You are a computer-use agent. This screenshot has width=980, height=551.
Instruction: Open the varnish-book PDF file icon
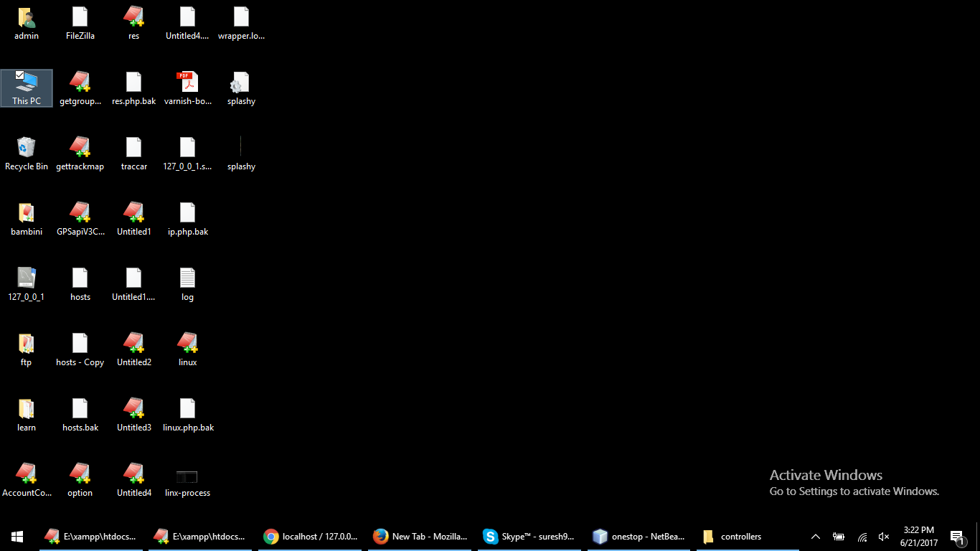click(187, 83)
